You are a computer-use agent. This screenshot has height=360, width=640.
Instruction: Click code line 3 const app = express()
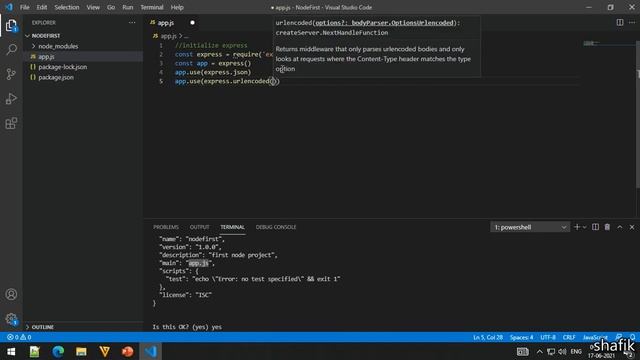point(213,63)
